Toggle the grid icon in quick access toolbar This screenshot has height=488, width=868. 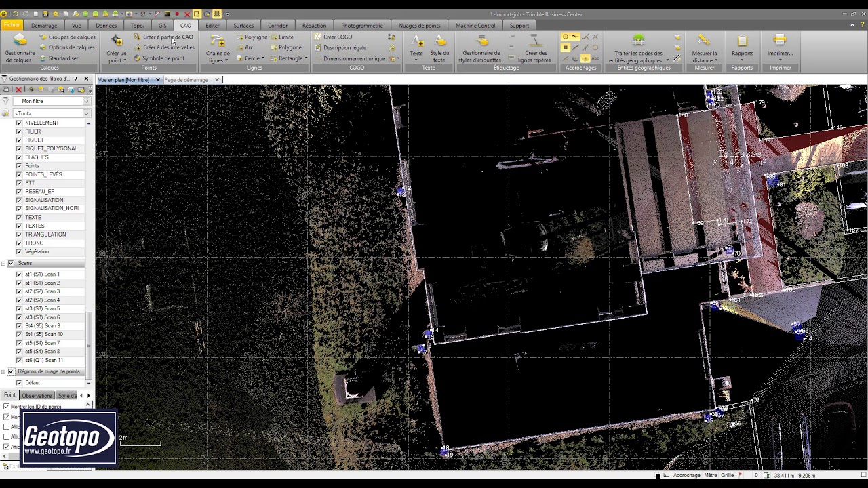tap(217, 14)
